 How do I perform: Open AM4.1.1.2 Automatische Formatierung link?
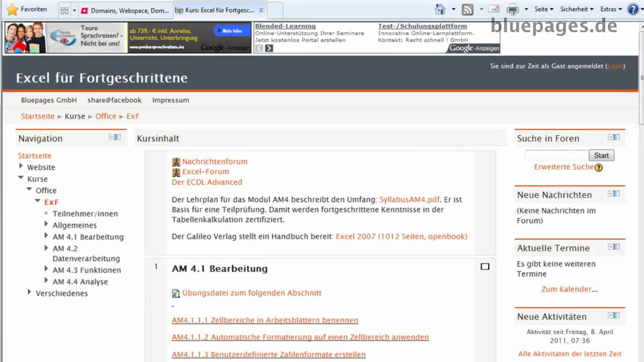tap(300, 337)
